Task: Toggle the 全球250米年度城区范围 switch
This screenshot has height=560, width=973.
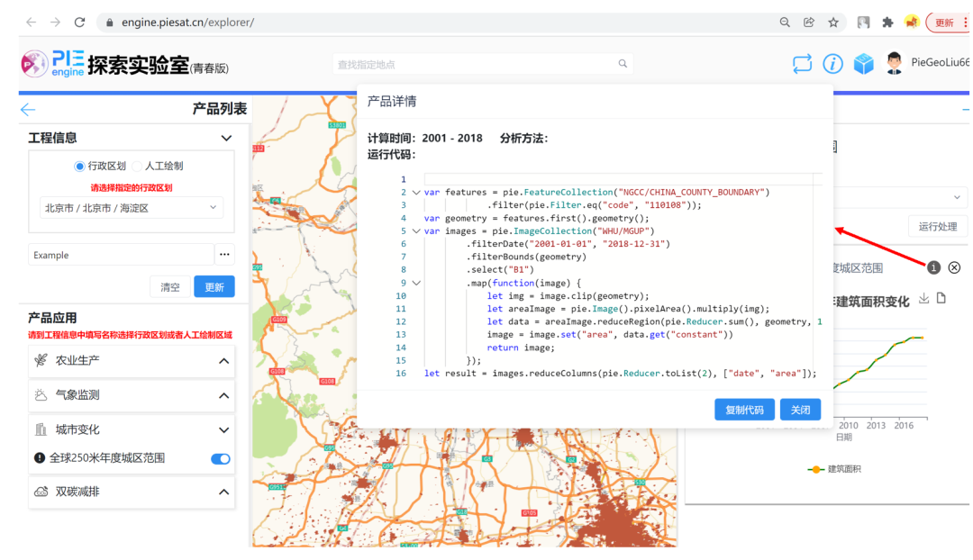Action: click(221, 459)
